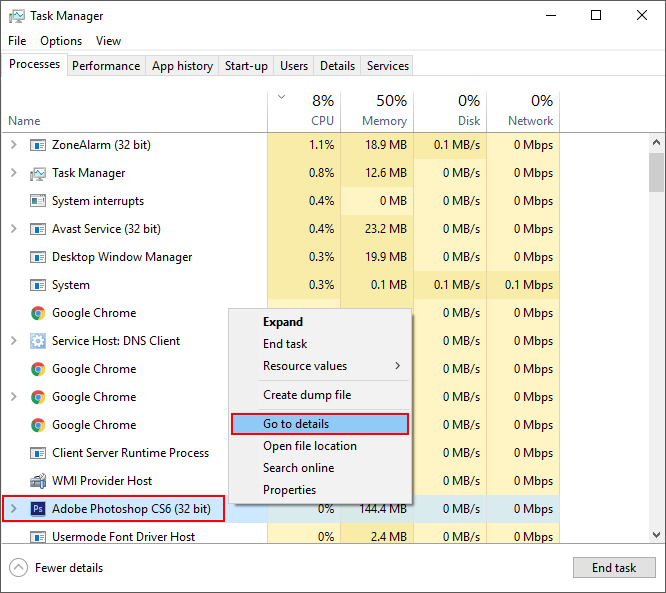Click the Service Host DNS Client gear icon
Screen dimensions: 666x593
pos(38,341)
